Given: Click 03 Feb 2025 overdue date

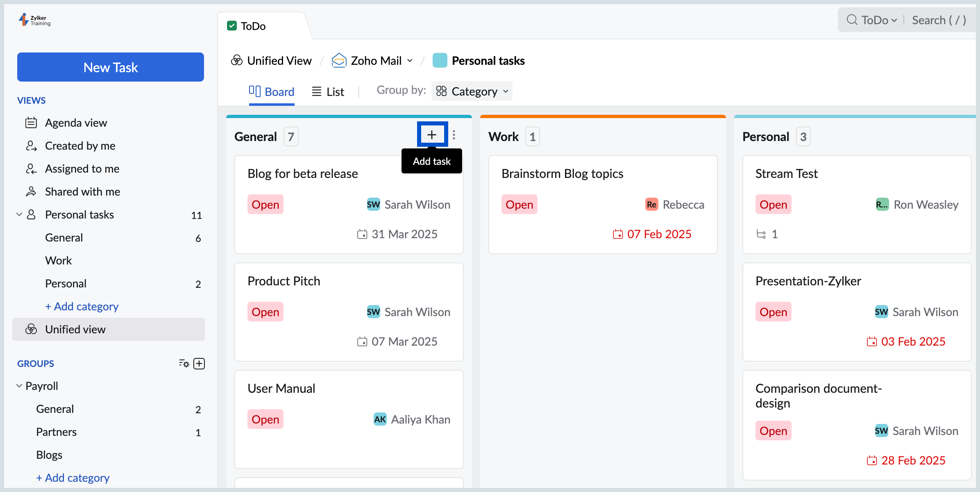Looking at the screenshot, I should pyautogui.click(x=906, y=342).
